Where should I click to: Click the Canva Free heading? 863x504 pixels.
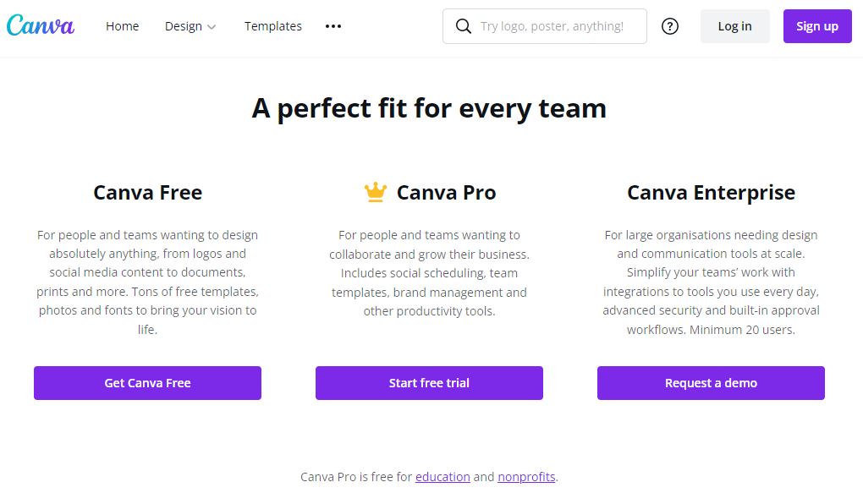[x=147, y=193]
